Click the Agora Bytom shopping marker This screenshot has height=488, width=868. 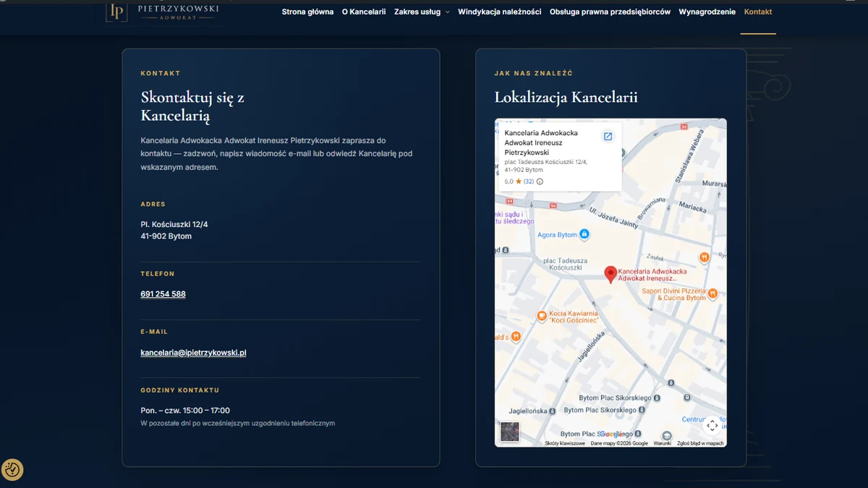point(584,235)
